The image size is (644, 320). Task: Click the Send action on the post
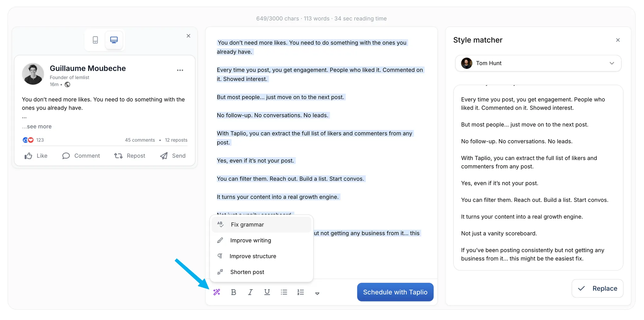pyautogui.click(x=173, y=156)
